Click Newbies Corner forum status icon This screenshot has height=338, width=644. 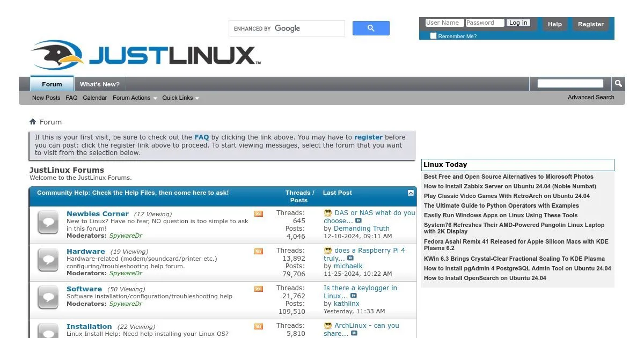[48, 223]
